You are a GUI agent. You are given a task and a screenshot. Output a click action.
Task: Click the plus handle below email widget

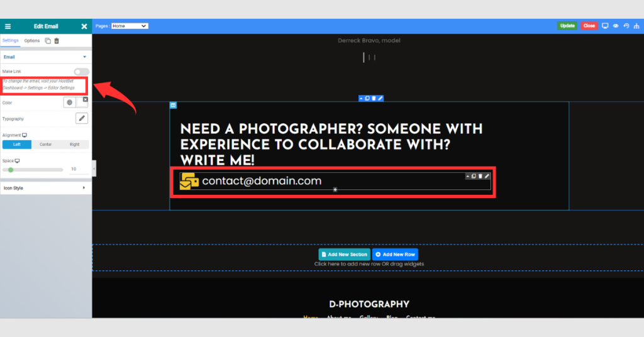[x=335, y=190]
